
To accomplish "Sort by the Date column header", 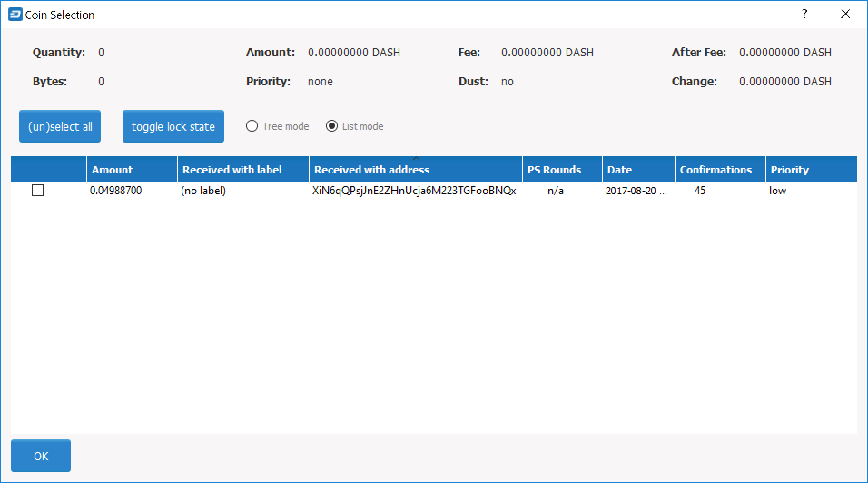I will [x=638, y=170].
